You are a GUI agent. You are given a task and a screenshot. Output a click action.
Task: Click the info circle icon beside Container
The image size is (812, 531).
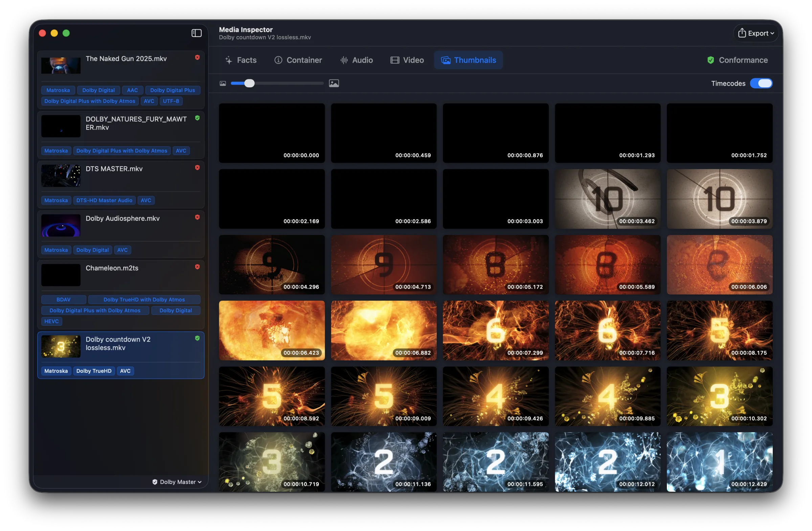click(278, 60)
